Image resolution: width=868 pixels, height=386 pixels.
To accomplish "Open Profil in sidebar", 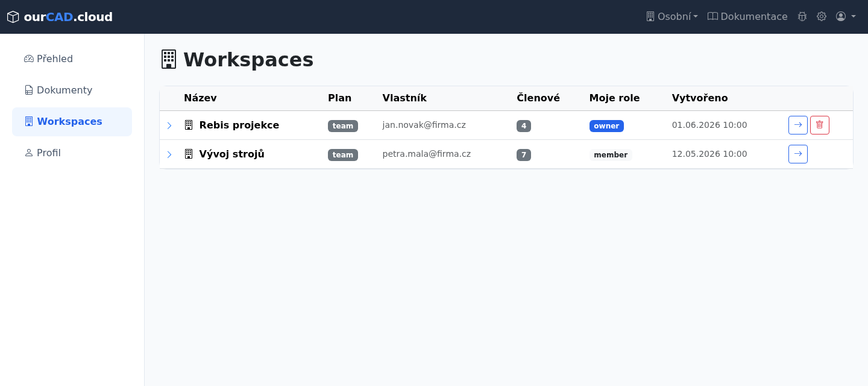I will tap(72, 153).
